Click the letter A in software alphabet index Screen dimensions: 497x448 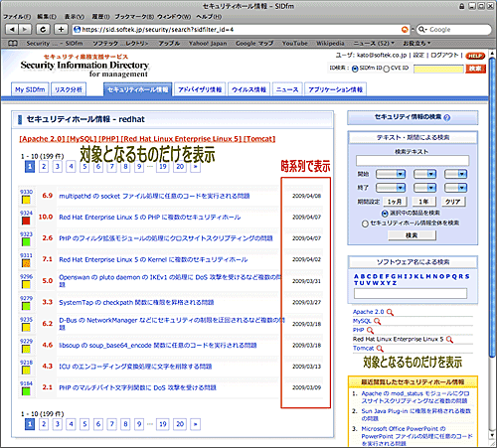pyautogui.click(x=356, y=276)
